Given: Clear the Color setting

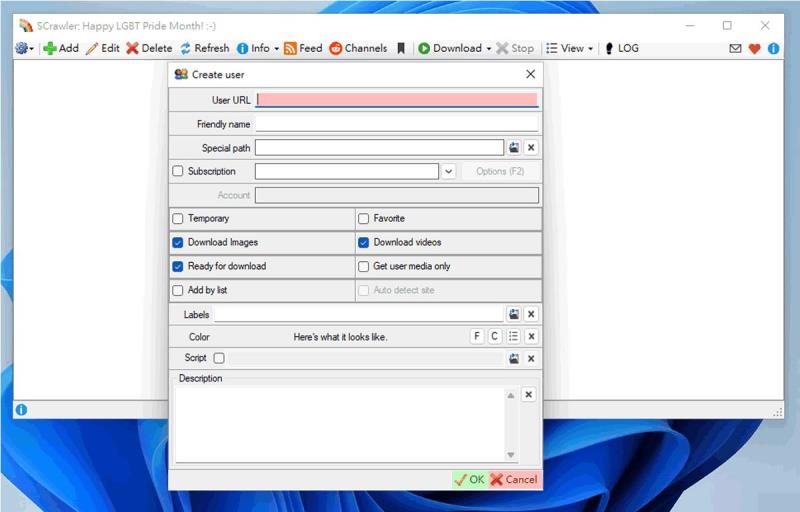Looking at the screenshot, I should click(531, 336).
